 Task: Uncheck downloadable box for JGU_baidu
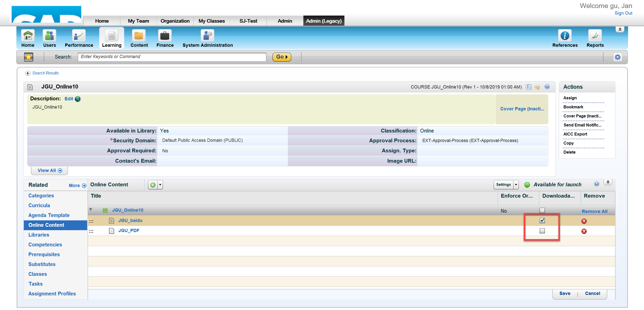pos(542,220)
